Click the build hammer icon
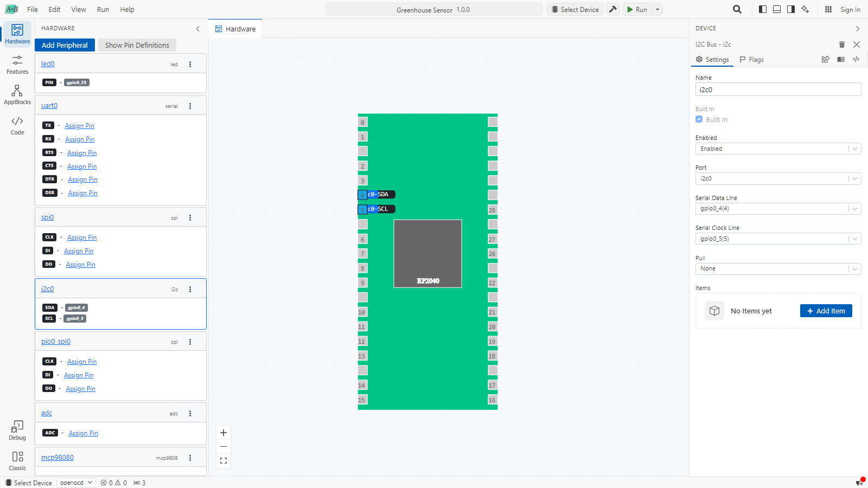Screen dimensions: 868x488 [613, 9]
